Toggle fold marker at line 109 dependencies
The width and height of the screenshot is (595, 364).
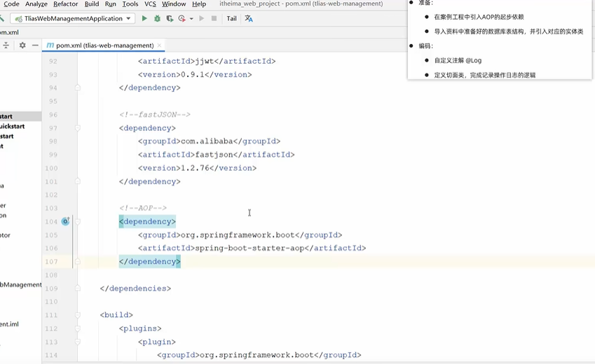(x=77, y=288)
